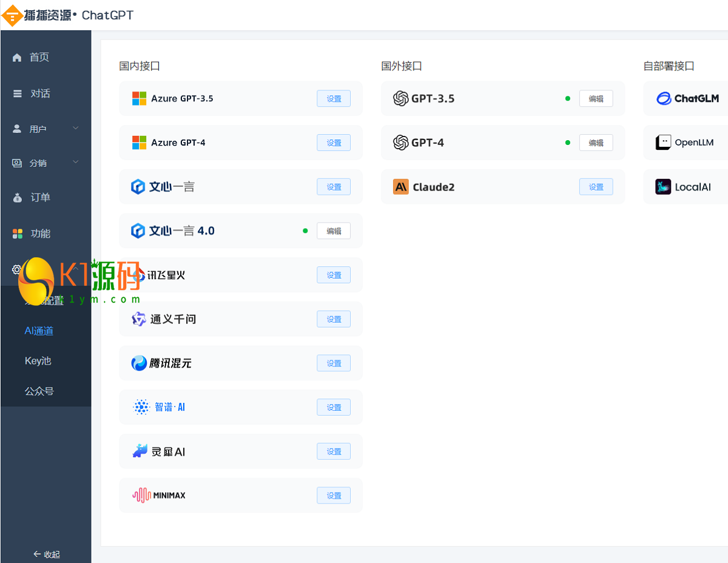Click the 国内接口 heading
Viewport: 728px width, 563px height.
point(140,66)
